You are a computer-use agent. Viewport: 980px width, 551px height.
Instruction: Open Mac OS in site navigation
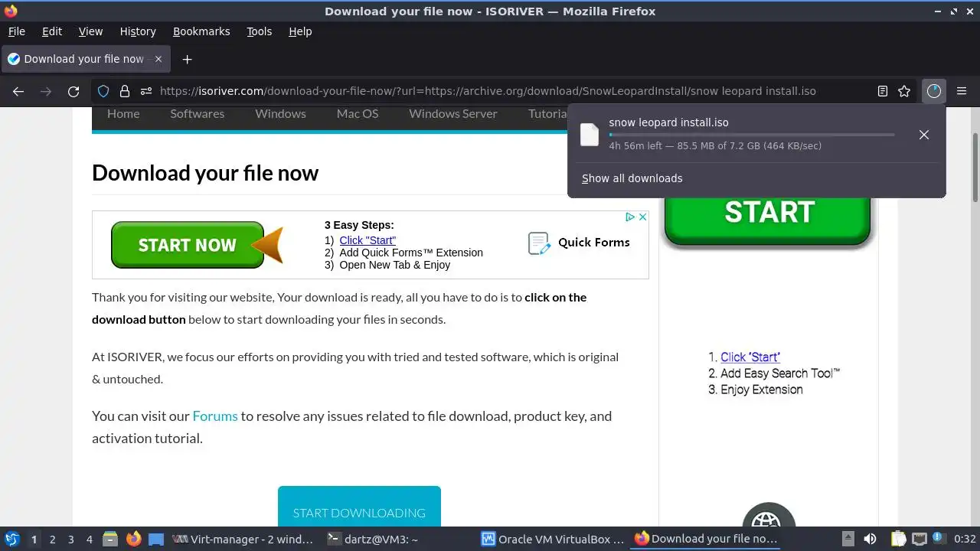358,113
